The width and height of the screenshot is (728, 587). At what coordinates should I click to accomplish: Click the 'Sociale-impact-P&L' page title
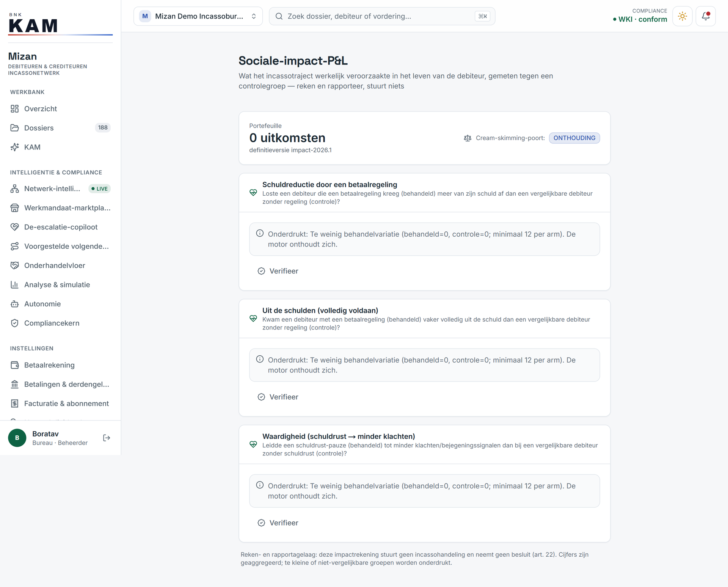(293, 61)
